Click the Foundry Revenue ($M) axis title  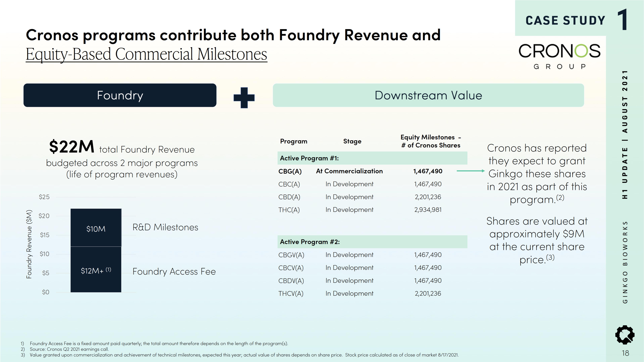click(x=29, y=244)
